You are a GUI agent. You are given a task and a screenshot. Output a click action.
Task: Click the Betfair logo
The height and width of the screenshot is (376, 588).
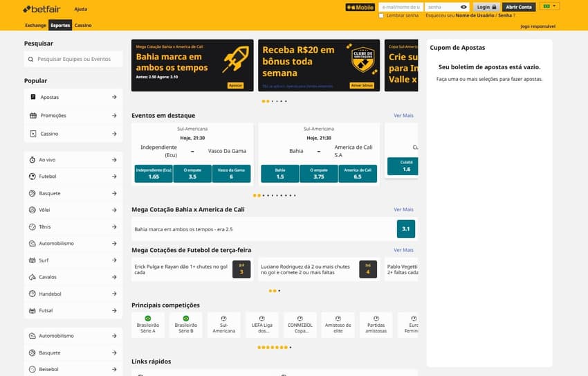[42, 9]
